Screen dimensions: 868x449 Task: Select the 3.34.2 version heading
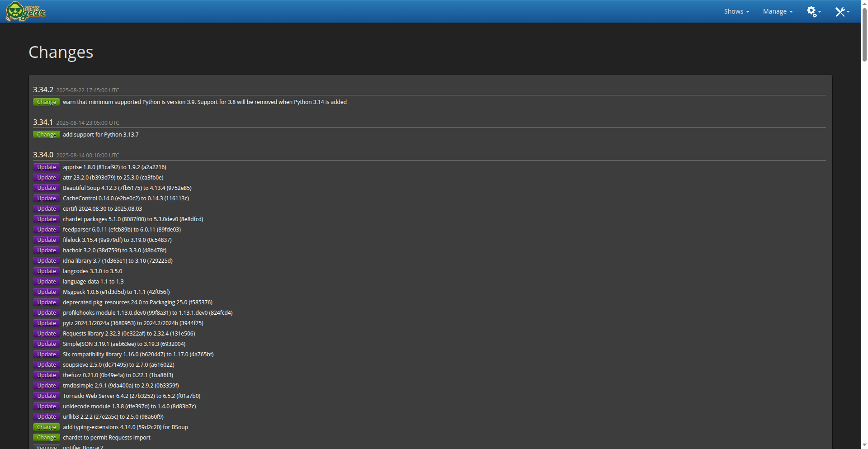[x=43, y=90]
